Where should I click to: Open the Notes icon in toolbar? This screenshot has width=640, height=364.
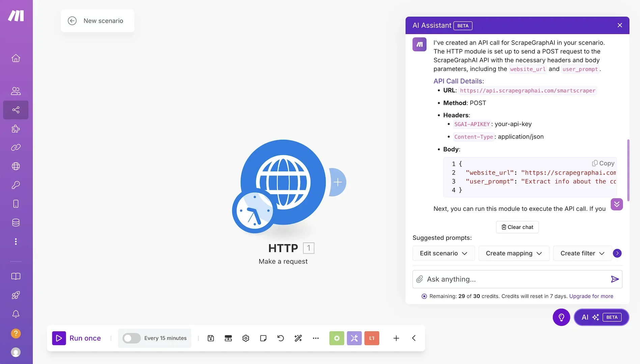click(263, 338)
